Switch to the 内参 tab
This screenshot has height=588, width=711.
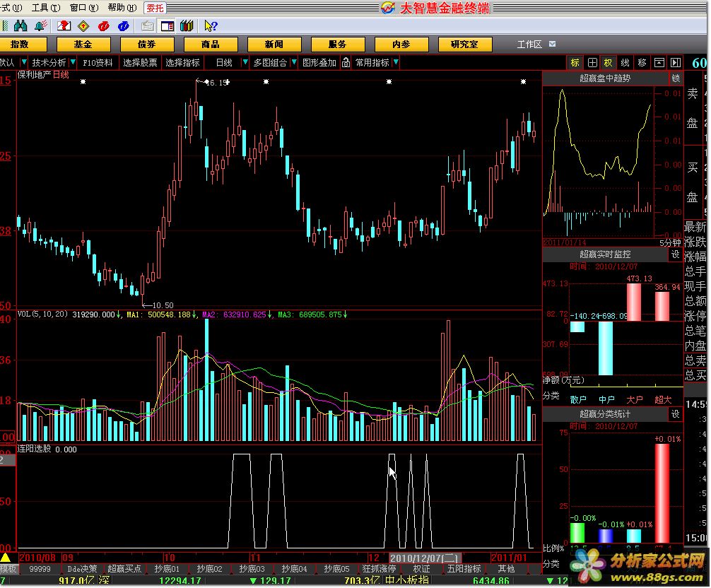(401, 45)
